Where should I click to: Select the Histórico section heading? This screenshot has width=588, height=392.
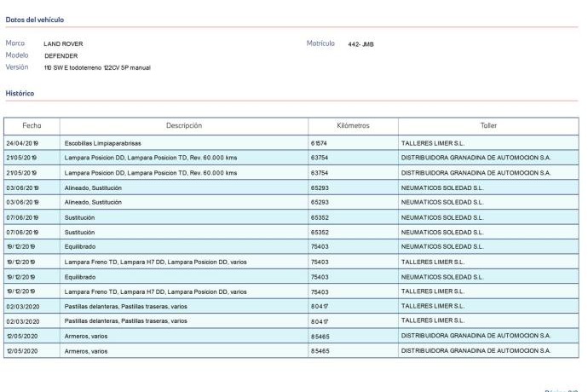[x=20, y=93]
